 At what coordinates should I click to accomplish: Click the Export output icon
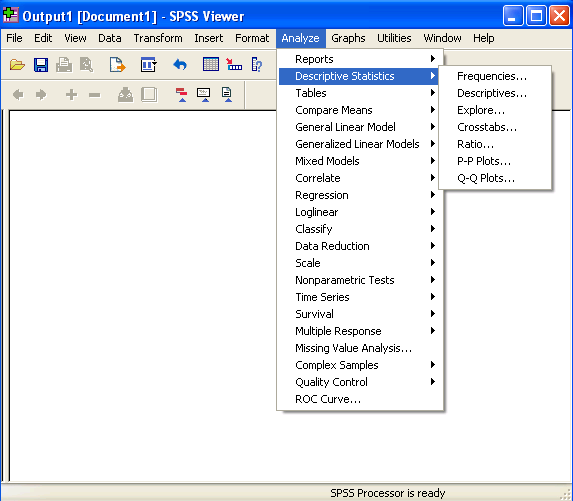coord(117,65)
